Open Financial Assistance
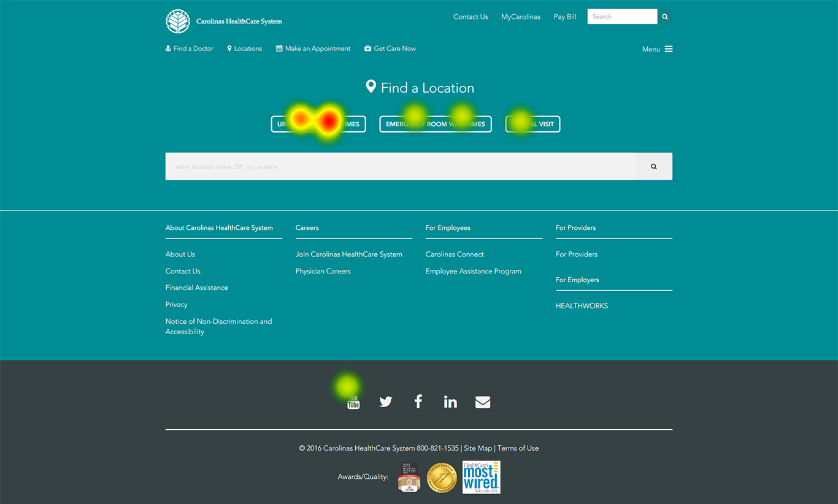The image size is (838, 504). click(197, 288)
